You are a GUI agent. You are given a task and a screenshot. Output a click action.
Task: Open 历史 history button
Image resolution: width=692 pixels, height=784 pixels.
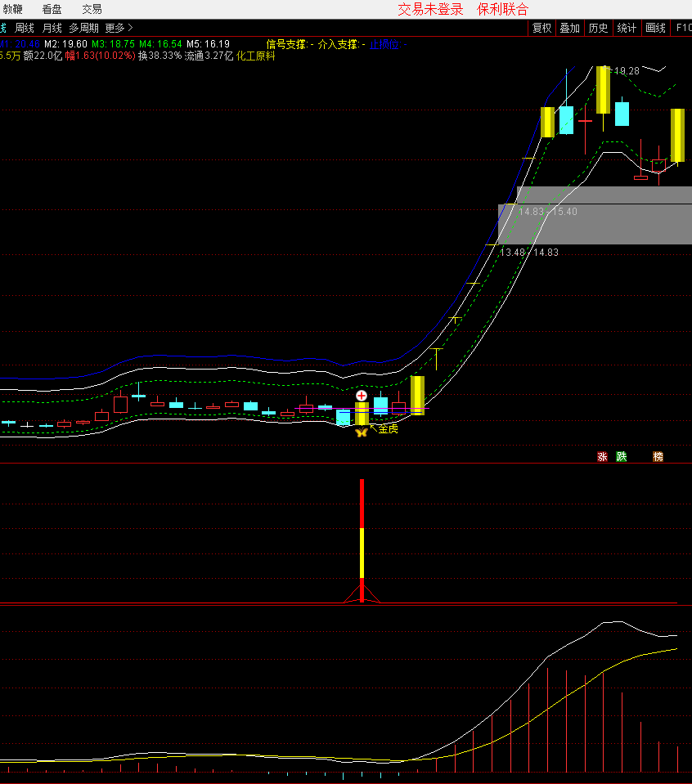(x=598, y=28)
